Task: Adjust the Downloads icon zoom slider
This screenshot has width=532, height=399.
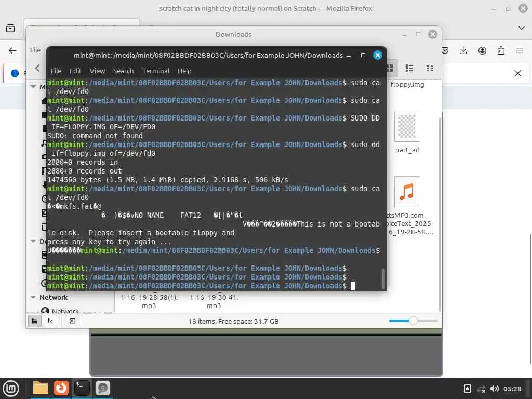Action: point(413,321)
